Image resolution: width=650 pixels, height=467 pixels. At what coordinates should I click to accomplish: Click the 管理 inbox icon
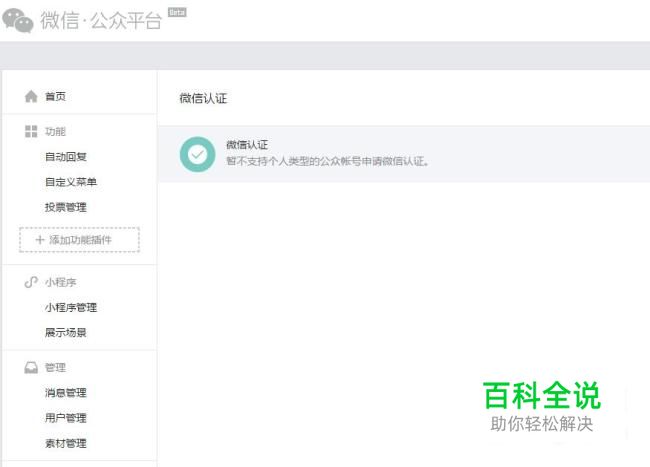tap(31, 367)
